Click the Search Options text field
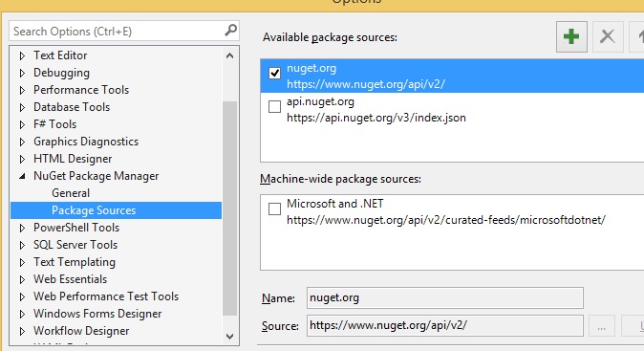 pyautogui.click(x=118, y=32)
